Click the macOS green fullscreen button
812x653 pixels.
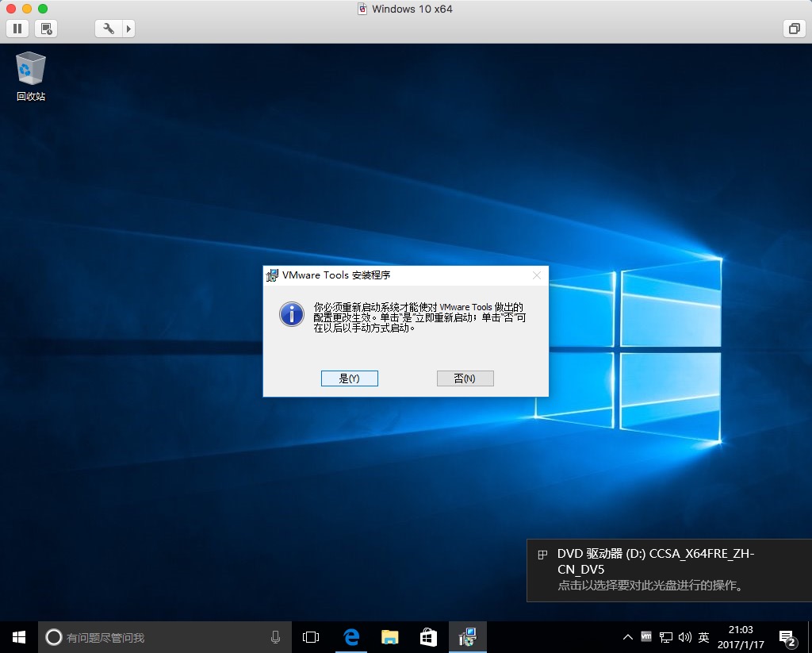coord(43,8)
